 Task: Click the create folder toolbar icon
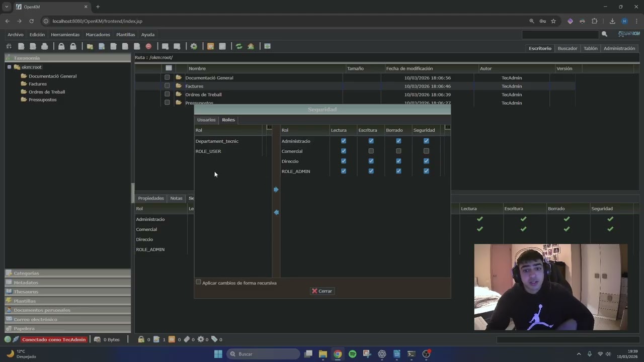tap(90, 46)
